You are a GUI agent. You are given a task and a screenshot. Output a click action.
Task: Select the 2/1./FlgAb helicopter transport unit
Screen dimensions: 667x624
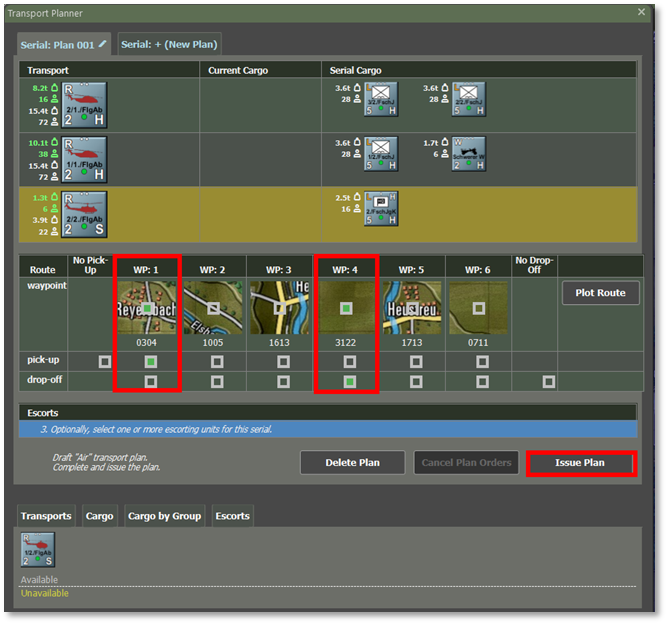coord(84,105)
